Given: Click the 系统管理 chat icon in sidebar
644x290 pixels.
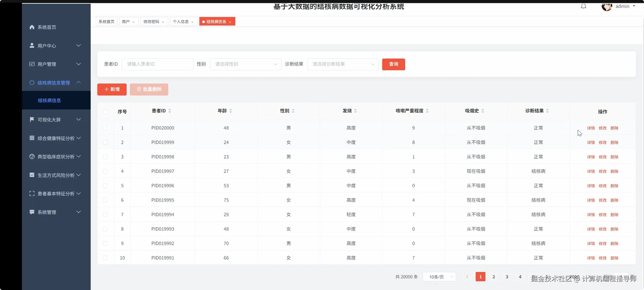Looking at the screenshot, I should pos(31,212).
